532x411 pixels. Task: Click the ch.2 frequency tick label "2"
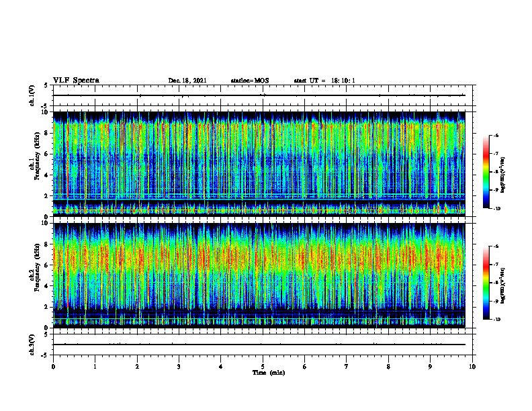click(x=47, y=307)
